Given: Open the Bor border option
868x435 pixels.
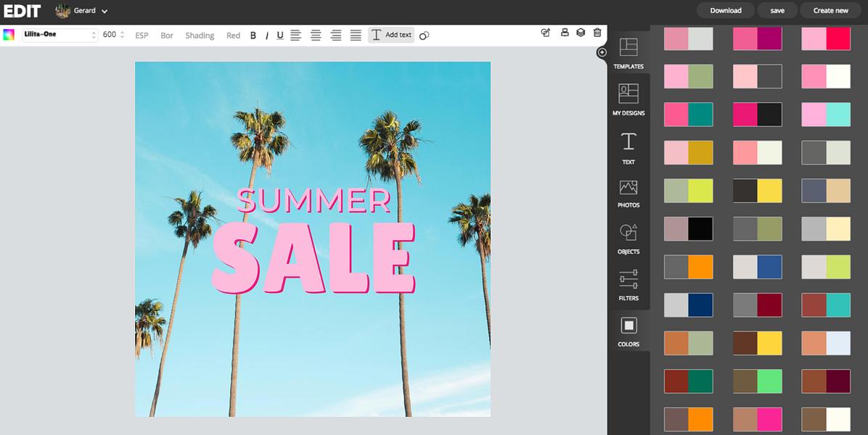Looking at the screenshot, I should pos(167,36).
